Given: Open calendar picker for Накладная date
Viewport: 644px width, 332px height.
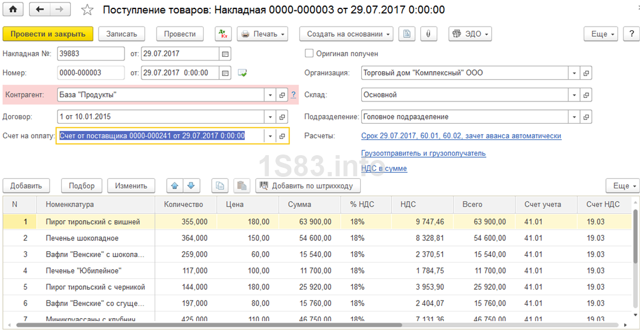Looking at the screenshot, I should [x=225, y=54].
